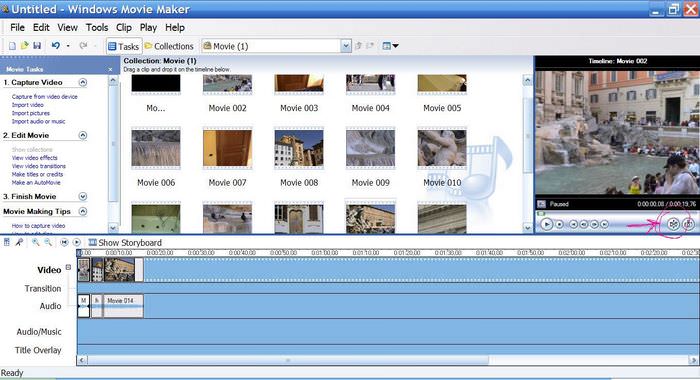Click the Import video link

point(28,105)
